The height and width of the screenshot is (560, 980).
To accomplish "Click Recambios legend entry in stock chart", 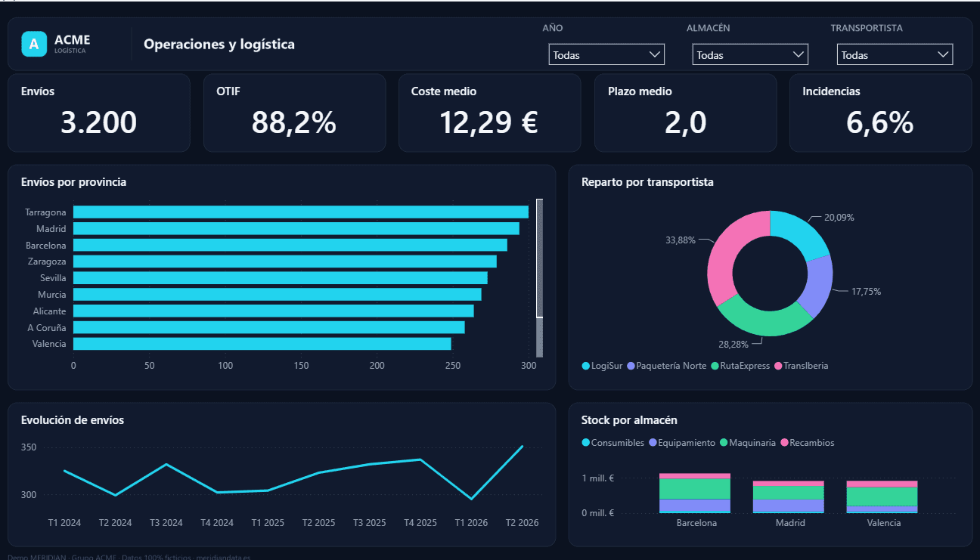I will [808, 443].
